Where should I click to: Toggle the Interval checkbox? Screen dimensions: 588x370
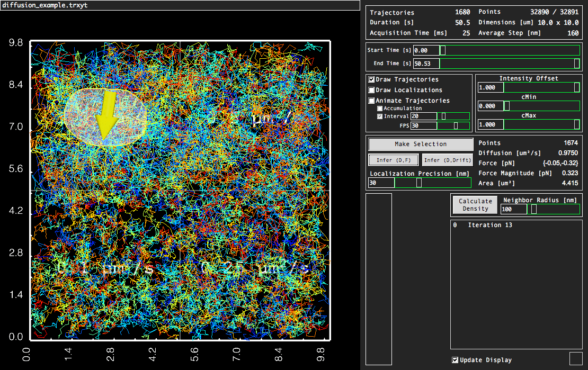click(x=380, y=116)
